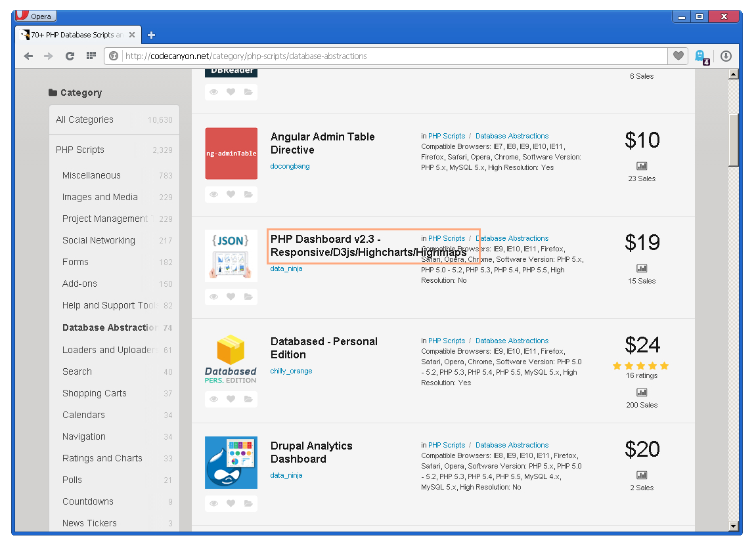Visit author docongbang profile
Image resolution: width=756 pixels, height=546 pixels.
coord(290,166)
